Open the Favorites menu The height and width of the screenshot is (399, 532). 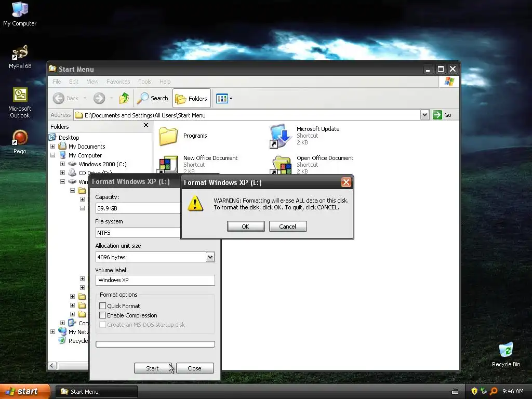coord(118,82)
